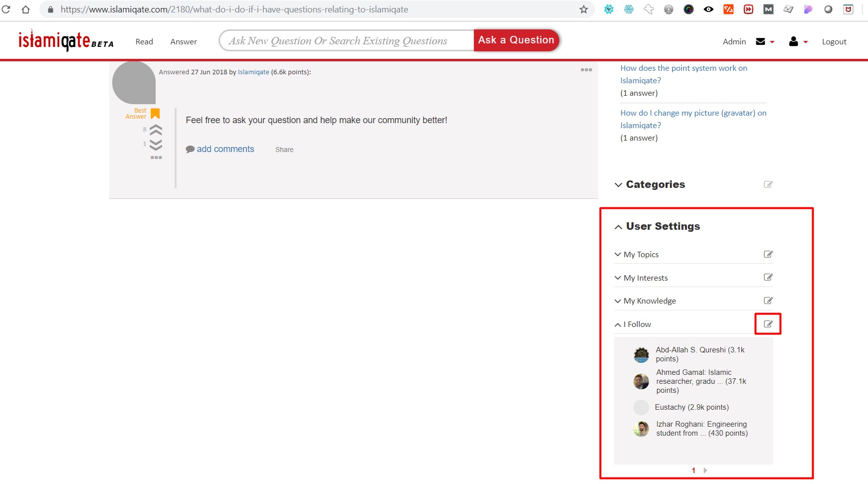Select the Read menu item
Screen dimensions: 868x484
(x=144, y=41)
